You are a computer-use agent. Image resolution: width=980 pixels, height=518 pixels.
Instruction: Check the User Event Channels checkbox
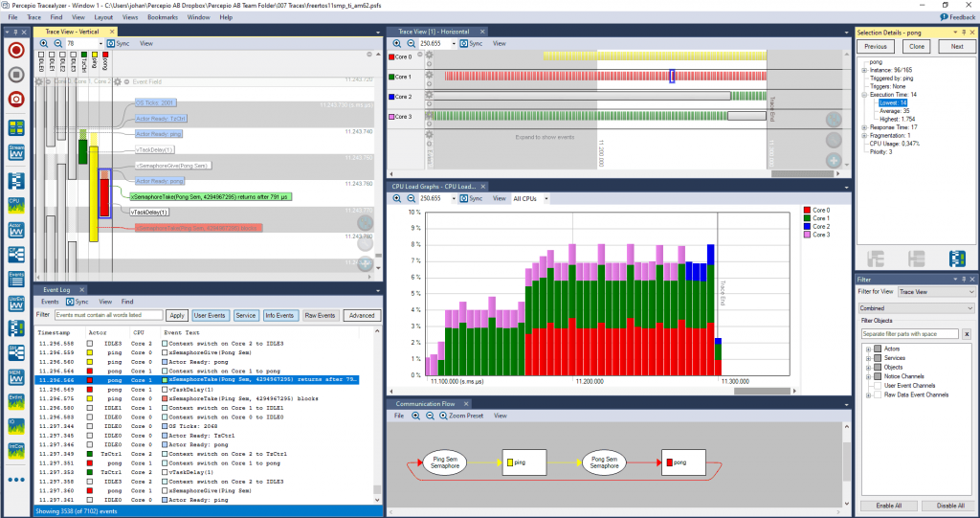[878, 385]
